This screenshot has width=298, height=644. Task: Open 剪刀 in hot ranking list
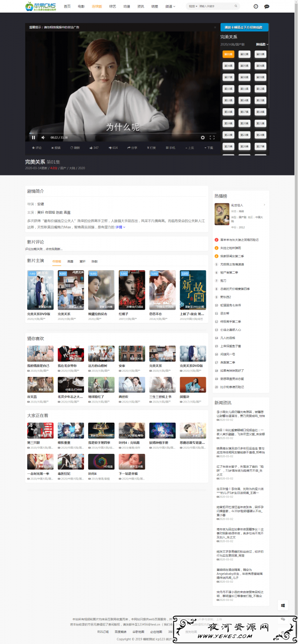point(223,281)
